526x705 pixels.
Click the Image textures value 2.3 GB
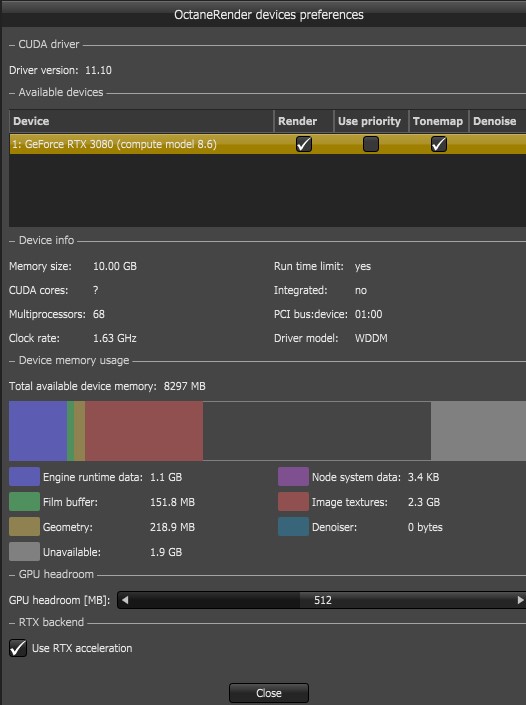423,502
